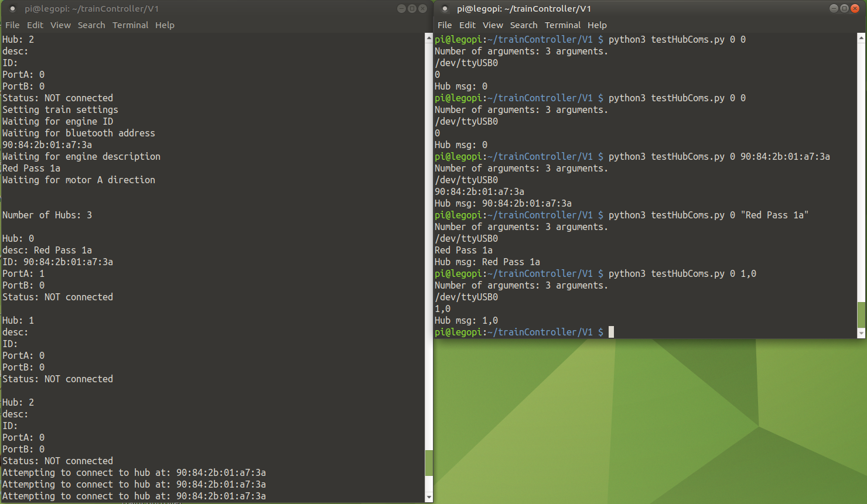Click the "desc: Red Pass 1a" line
This screenshot has width=867, height=504.
(x=47, y=250)
